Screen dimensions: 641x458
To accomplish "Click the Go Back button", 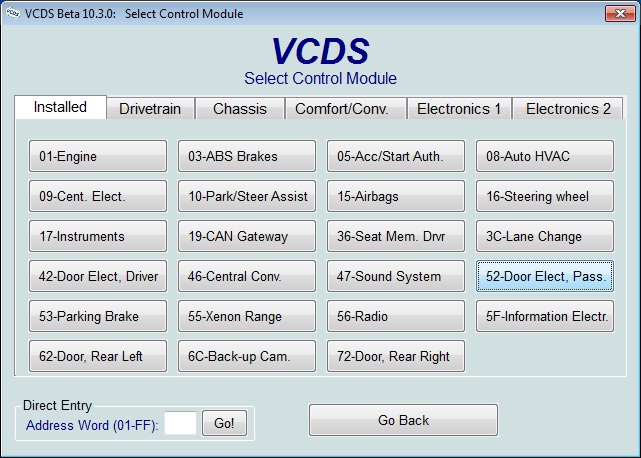I will [x=403, y=421].
